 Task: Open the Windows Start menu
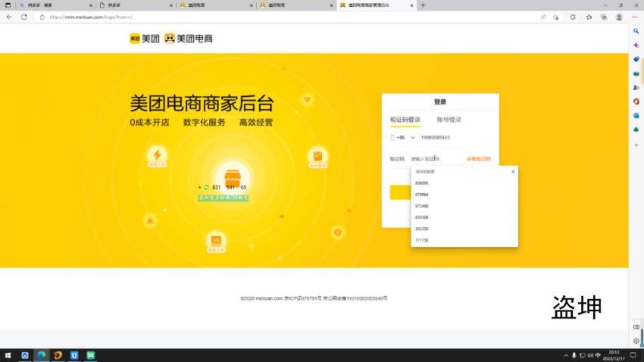pos(8,355)
